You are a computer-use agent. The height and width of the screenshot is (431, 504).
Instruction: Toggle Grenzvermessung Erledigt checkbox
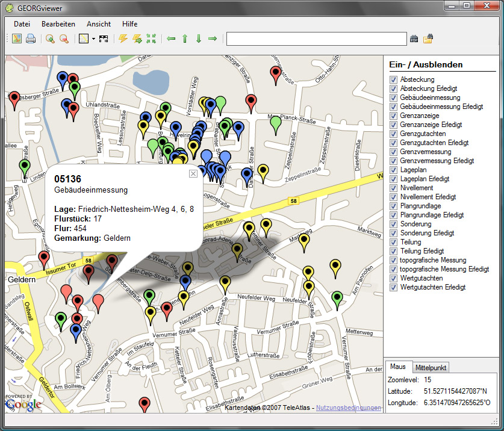(x=393, y=161)
